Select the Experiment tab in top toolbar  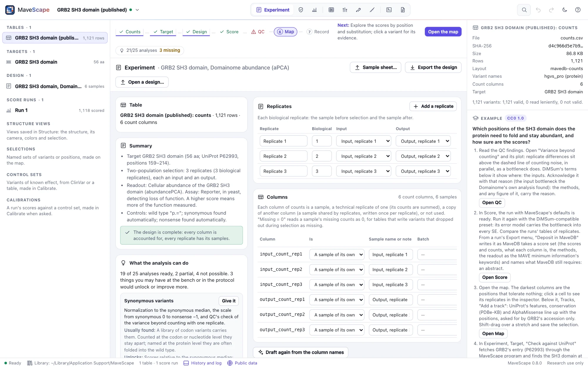(273, 10)
